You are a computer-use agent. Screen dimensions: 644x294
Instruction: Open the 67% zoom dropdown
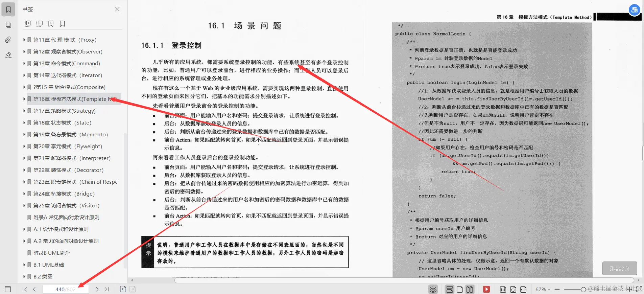point(543,289)
